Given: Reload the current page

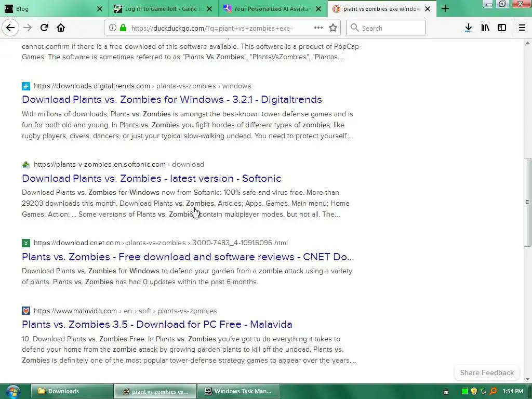Looking at the screenshot, I should coord(44,28).
